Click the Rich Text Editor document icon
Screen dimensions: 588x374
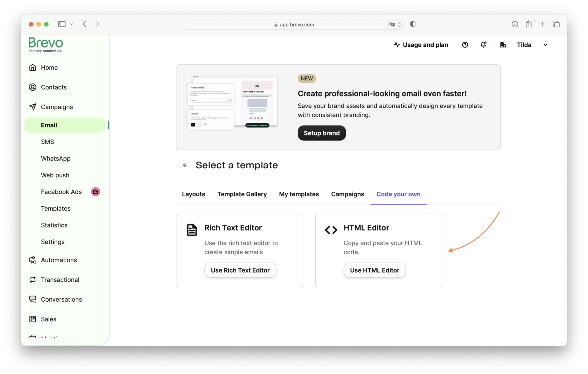tap(192, 230)
